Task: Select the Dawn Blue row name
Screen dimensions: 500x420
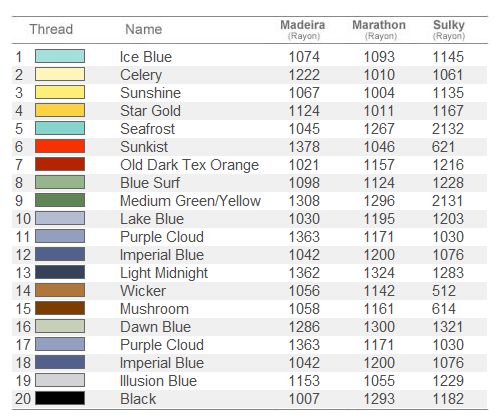Action: pyautogui.click(x=155, y=327)
